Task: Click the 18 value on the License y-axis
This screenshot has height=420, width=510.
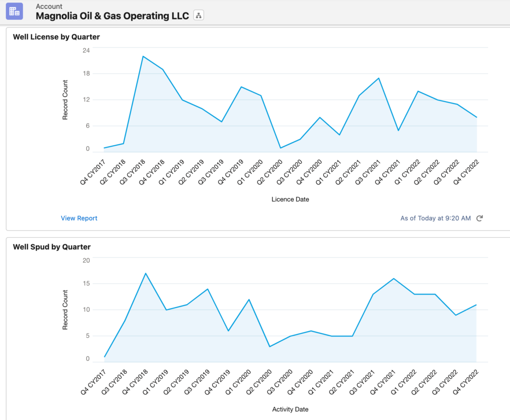Action: coord(86,74)
